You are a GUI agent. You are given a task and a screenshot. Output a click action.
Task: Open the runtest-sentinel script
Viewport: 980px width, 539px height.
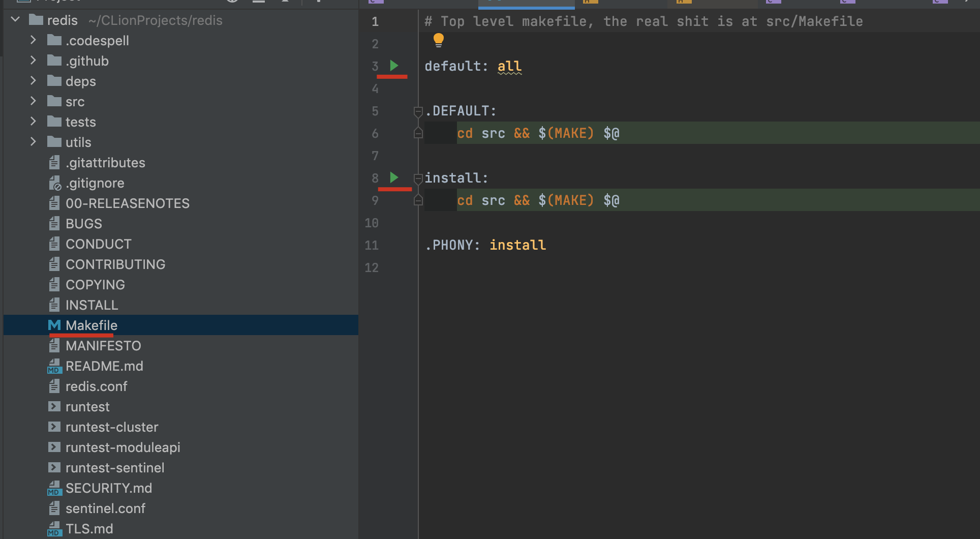point(115,468)
